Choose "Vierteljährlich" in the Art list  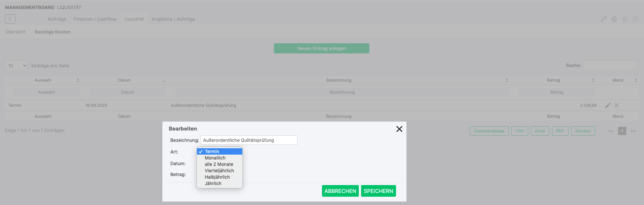point(219,171)
